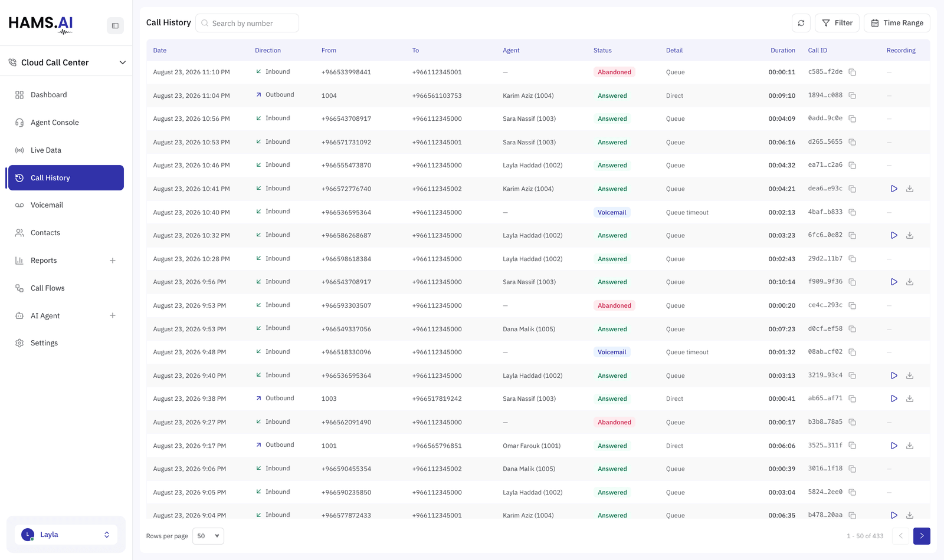Click the Status column header

click(602, 51)
